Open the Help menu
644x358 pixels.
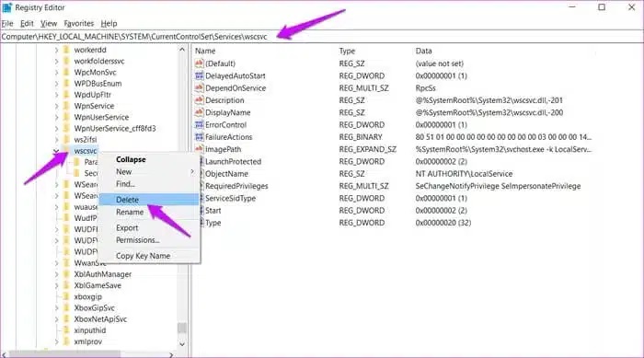tap(109, 23)
